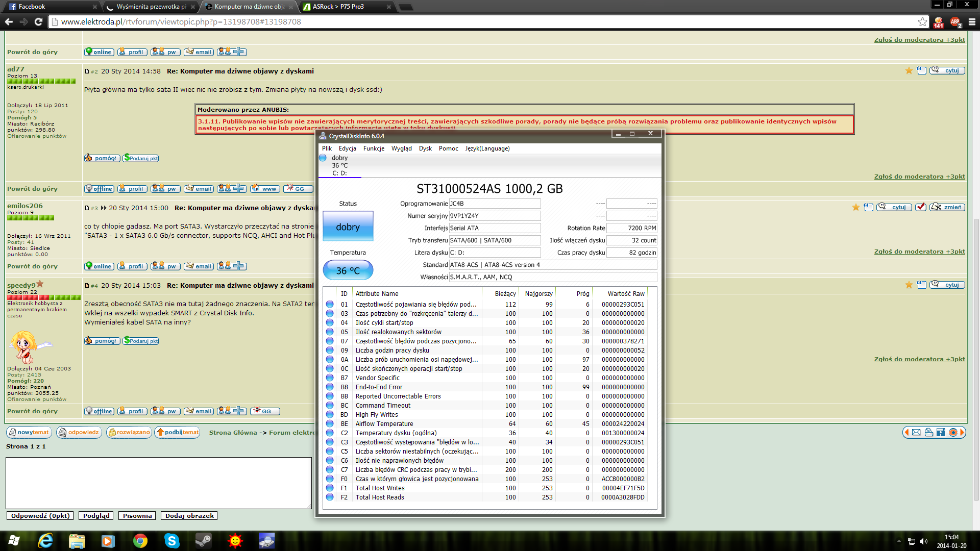Go to next topic with orange right arrow
This screenshot has width=980, height=551.
click(962, 433)
